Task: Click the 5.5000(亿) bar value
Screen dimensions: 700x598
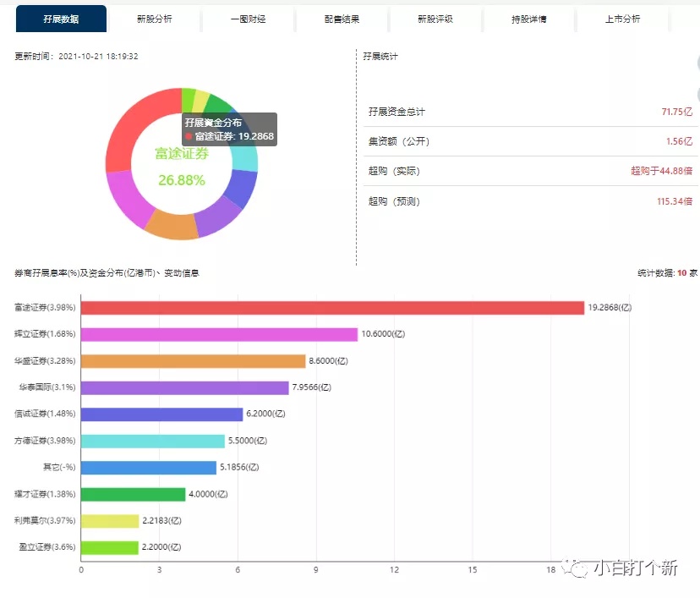Action: point(248,441)
